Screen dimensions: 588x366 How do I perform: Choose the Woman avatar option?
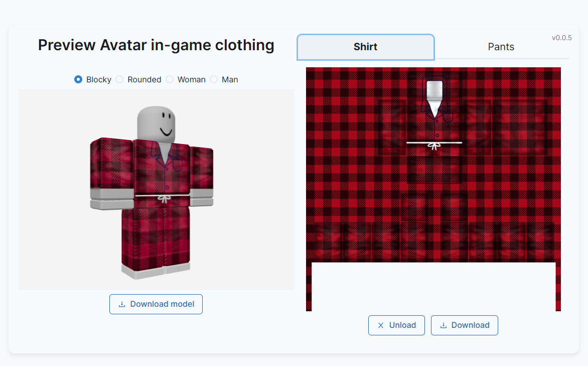(x=170, y=80)
